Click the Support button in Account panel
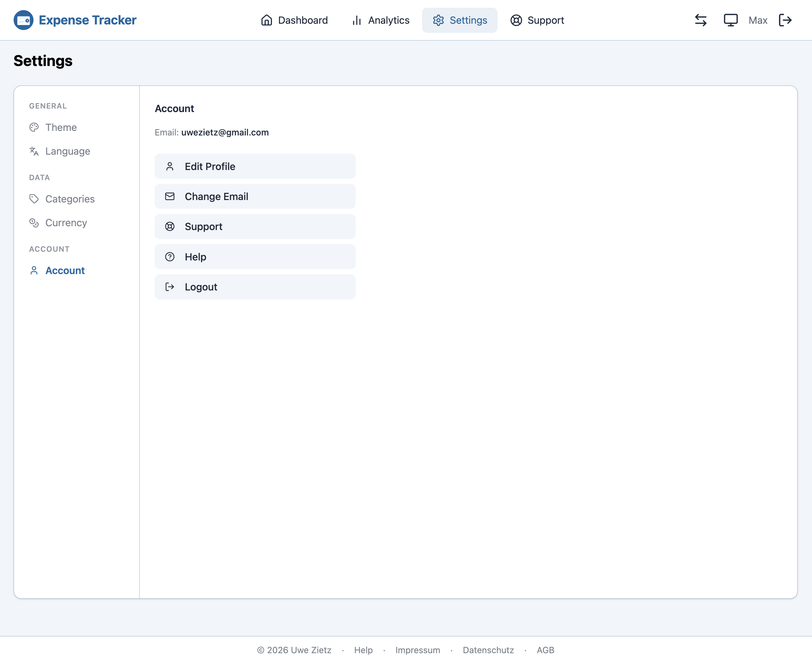 click(x=255, y=227)
